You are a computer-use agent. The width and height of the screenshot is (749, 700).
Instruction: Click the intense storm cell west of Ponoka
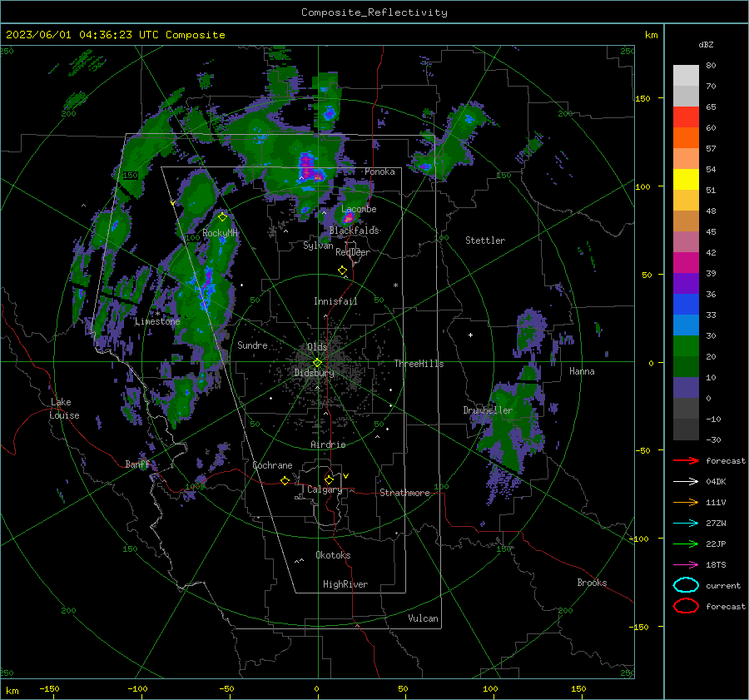311,168
